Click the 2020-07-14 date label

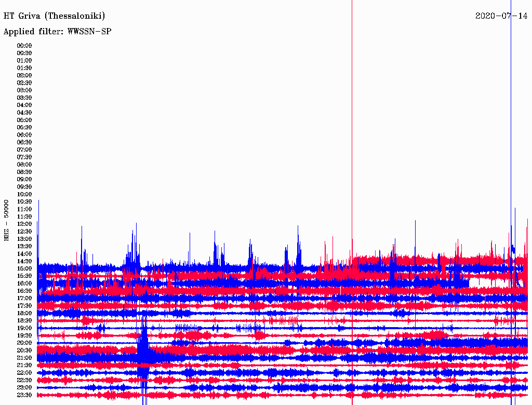click(x=501, y=16)
